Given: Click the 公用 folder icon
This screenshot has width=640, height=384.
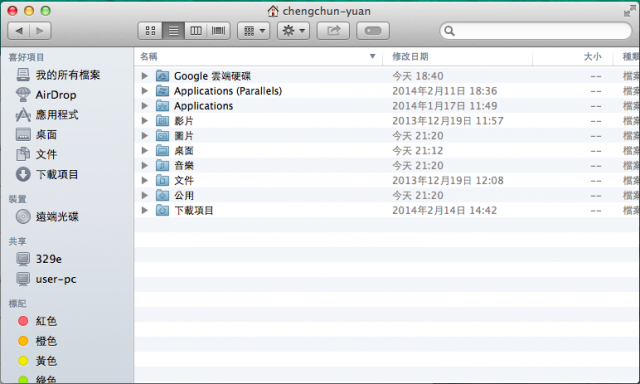Looking at the screenshot, I should pos(162,195).
